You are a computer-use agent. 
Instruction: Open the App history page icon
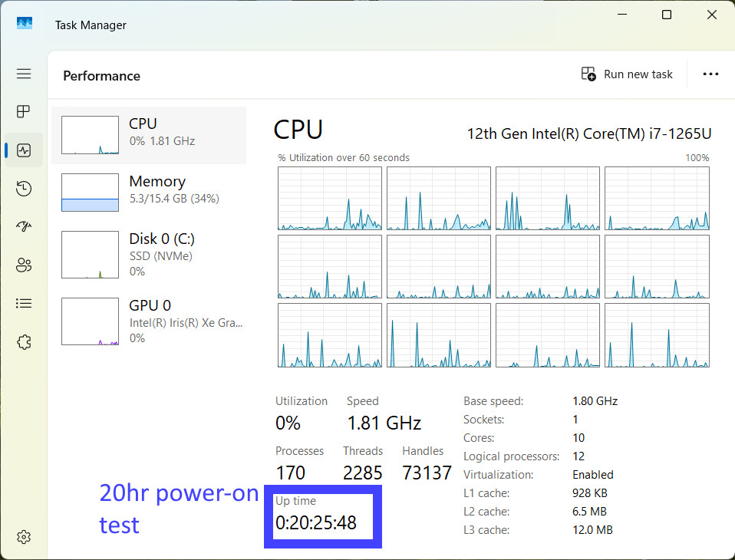(x=24, y=189)
